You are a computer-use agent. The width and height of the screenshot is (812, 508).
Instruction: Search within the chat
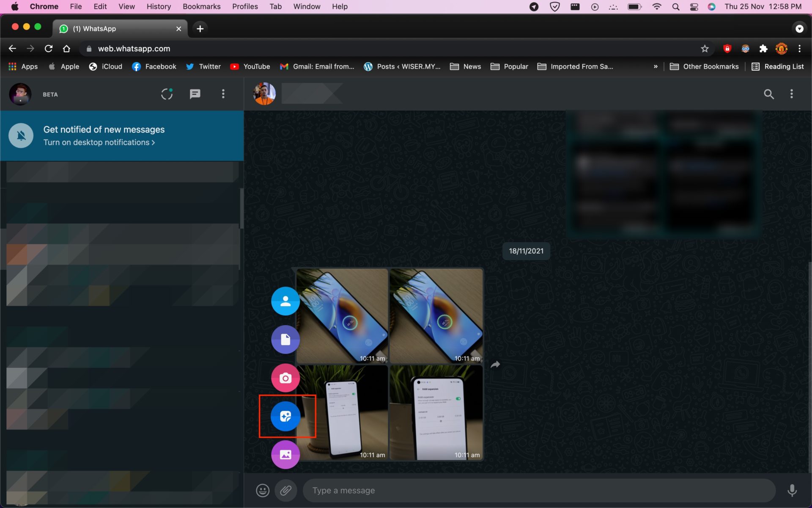(x=768, y=94)
